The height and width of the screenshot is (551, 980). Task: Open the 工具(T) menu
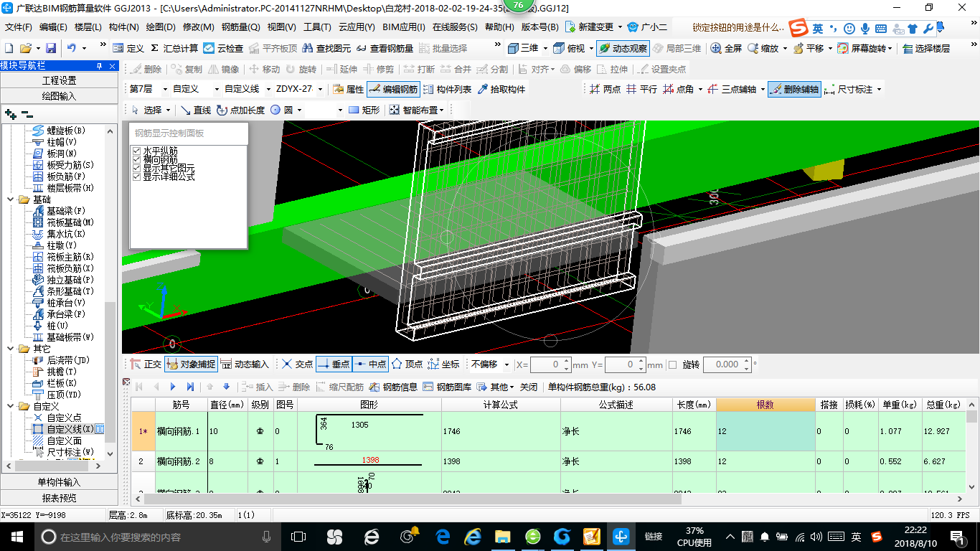pos(317,27)
